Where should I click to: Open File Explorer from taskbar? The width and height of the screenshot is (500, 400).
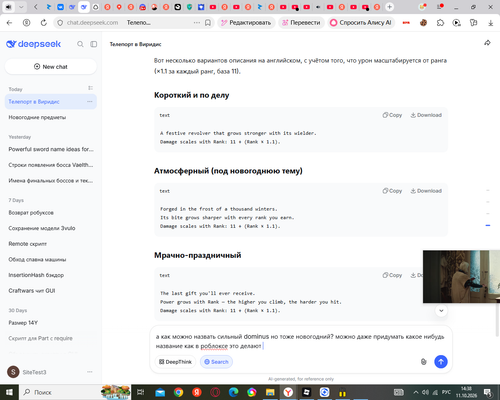click(270, 392)
